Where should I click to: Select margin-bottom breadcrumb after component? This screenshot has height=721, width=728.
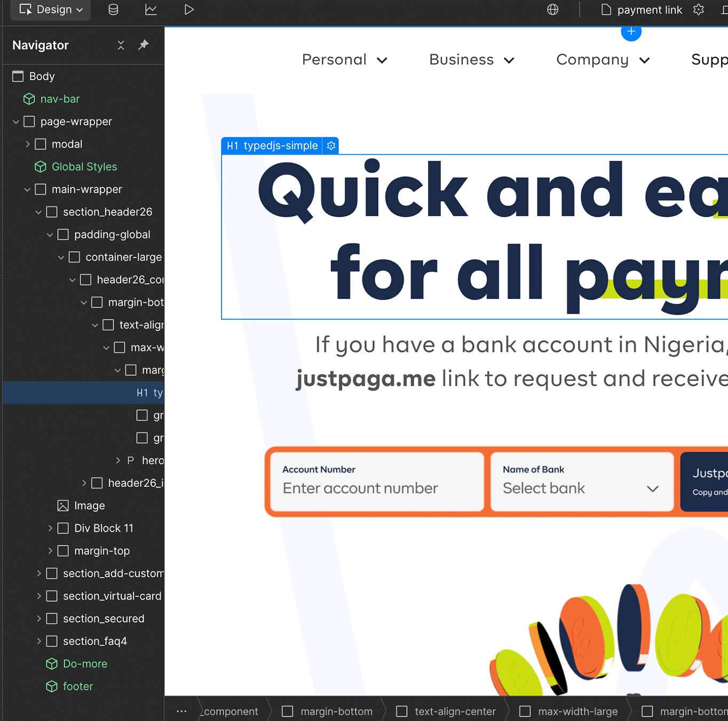[327, 711]
